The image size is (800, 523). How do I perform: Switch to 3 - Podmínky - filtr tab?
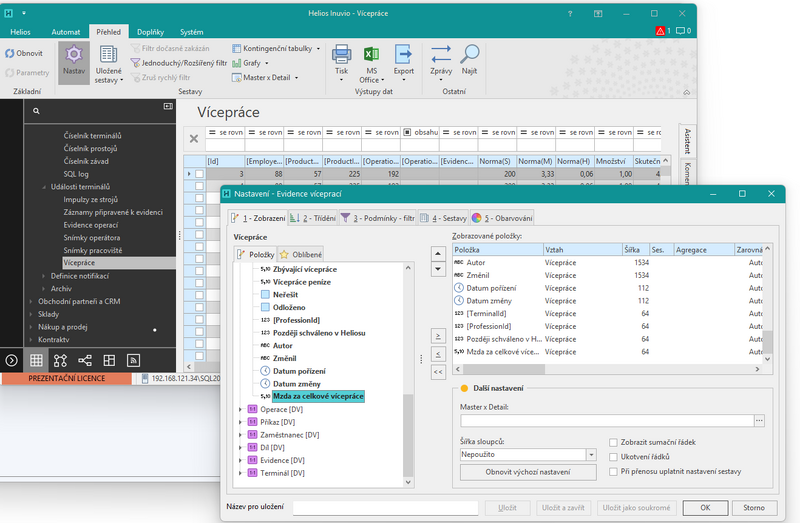tap(378, 218)
